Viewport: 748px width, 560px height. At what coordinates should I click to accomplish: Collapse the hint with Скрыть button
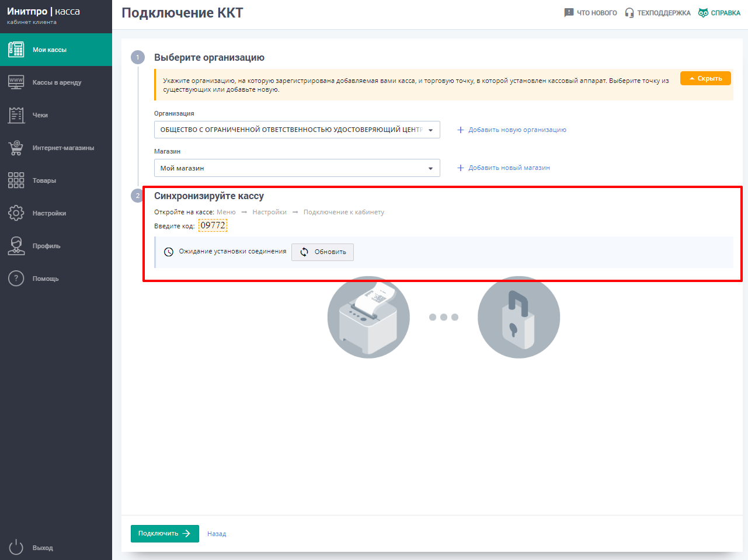coord(705,78)
